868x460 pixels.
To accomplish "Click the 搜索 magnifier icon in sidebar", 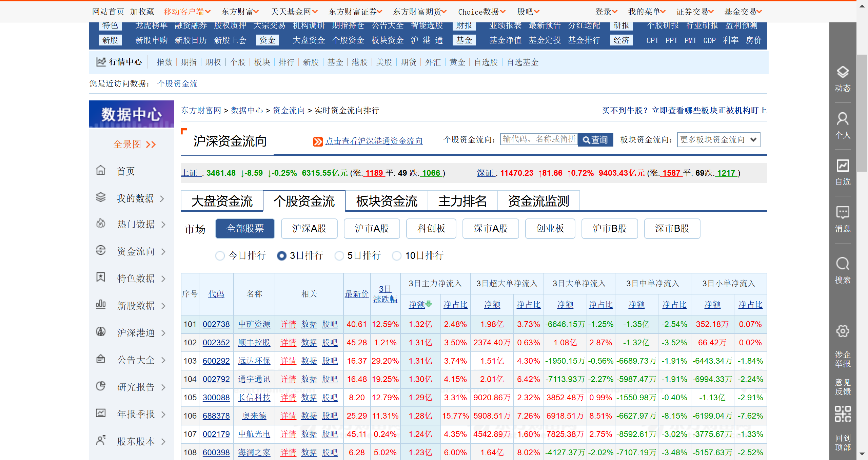I will [x=842, y=264].
